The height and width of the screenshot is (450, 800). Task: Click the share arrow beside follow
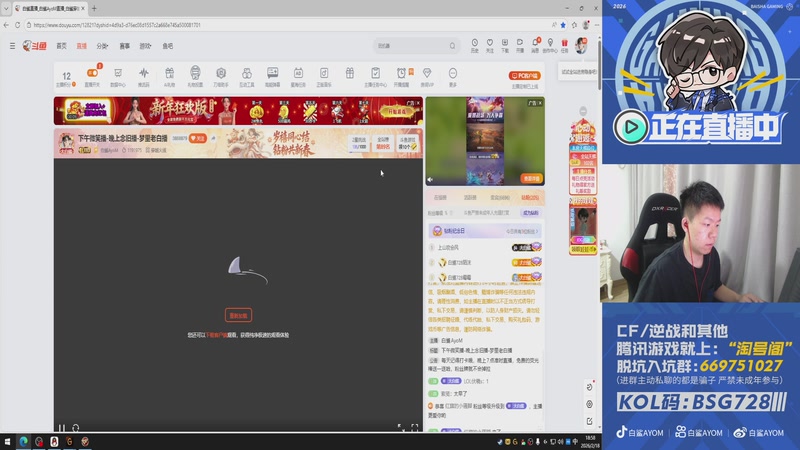pos(213,138)
